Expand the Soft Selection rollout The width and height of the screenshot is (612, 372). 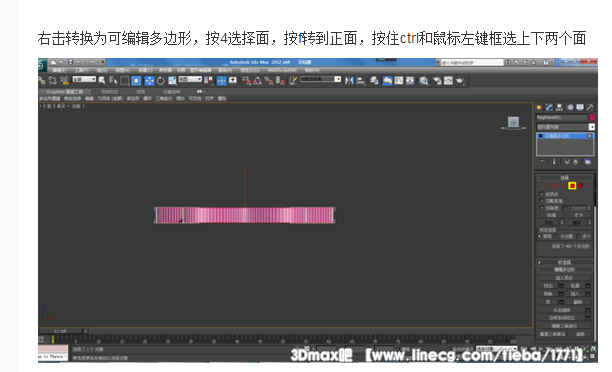(564, 262)
